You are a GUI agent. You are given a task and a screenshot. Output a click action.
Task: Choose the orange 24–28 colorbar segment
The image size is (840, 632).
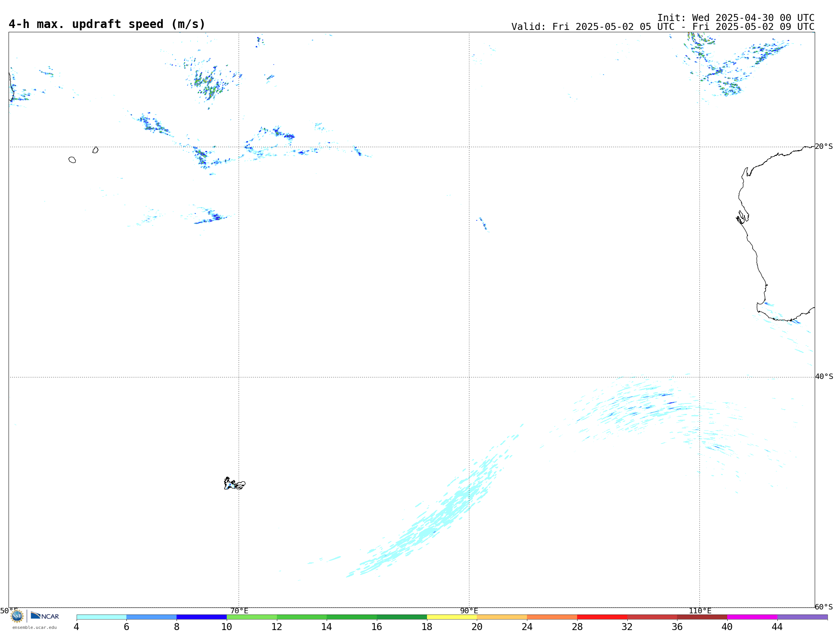point(552,617)
